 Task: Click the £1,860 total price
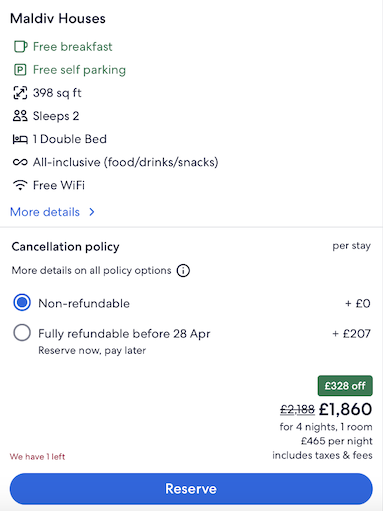point(345,409)
